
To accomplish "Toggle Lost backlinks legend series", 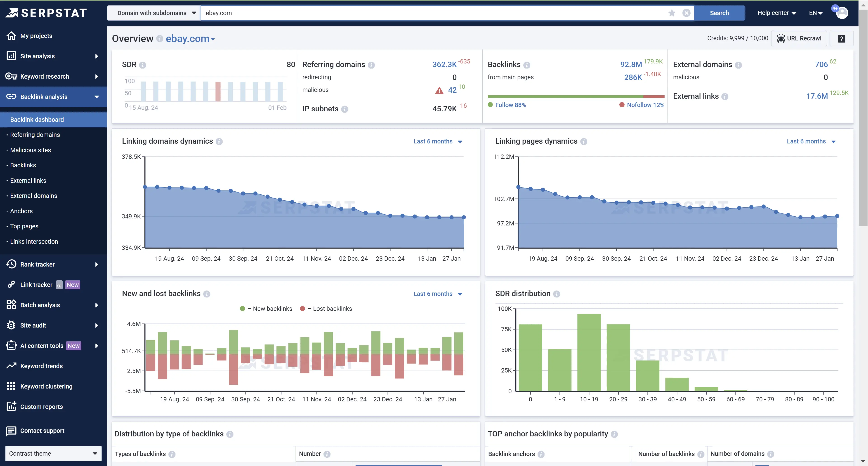I will [x=326, y=309].
